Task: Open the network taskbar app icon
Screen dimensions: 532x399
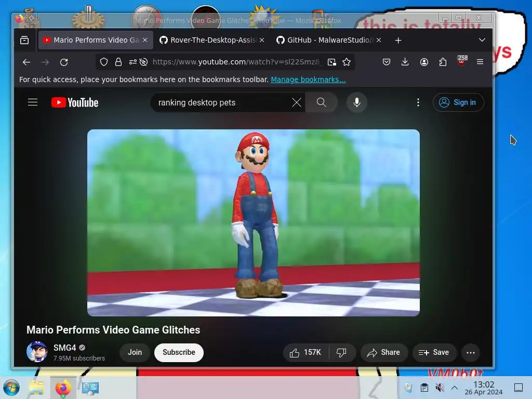Action: coord(90,388)
